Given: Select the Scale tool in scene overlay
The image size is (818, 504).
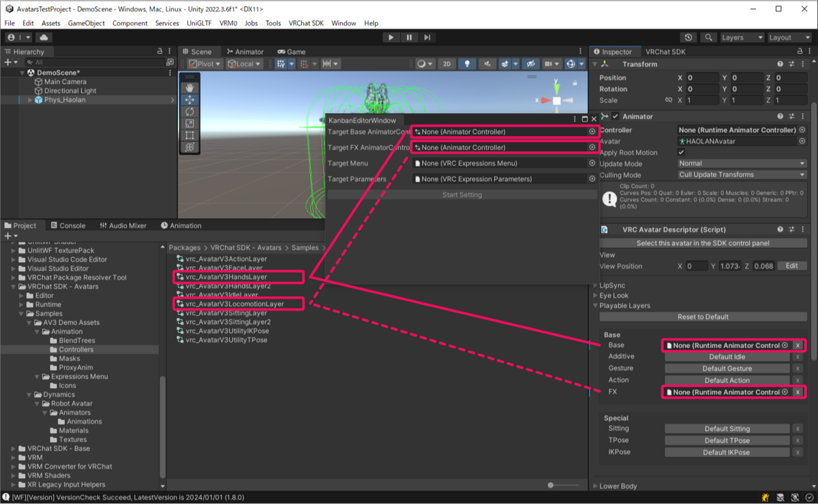Looking at the screenshot, I should [190, 123].
